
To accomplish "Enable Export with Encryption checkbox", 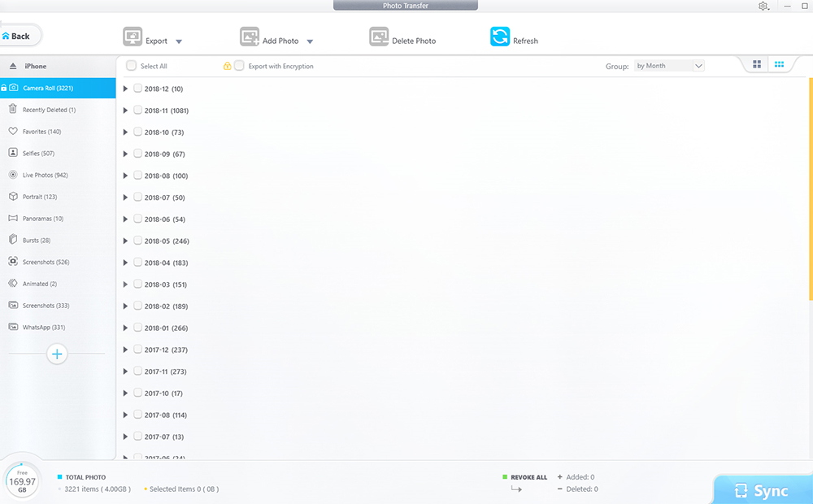I will pos(239,66).
